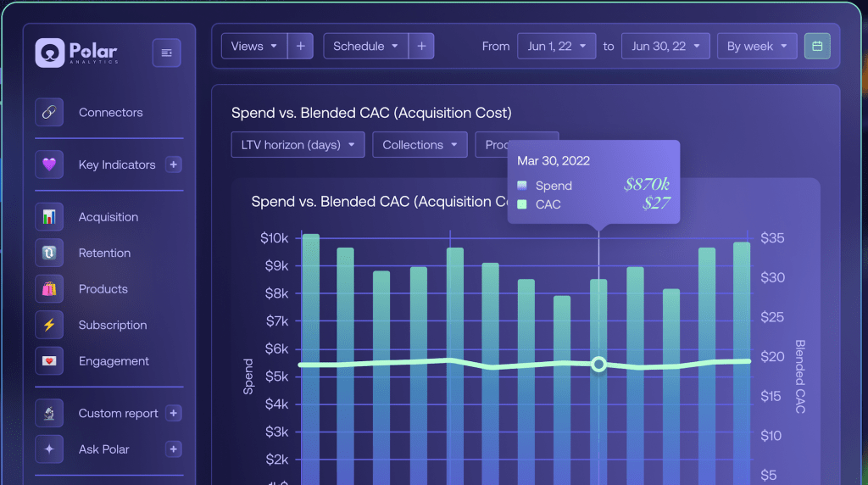Open the Key Indicators section

tap(117, 164)
